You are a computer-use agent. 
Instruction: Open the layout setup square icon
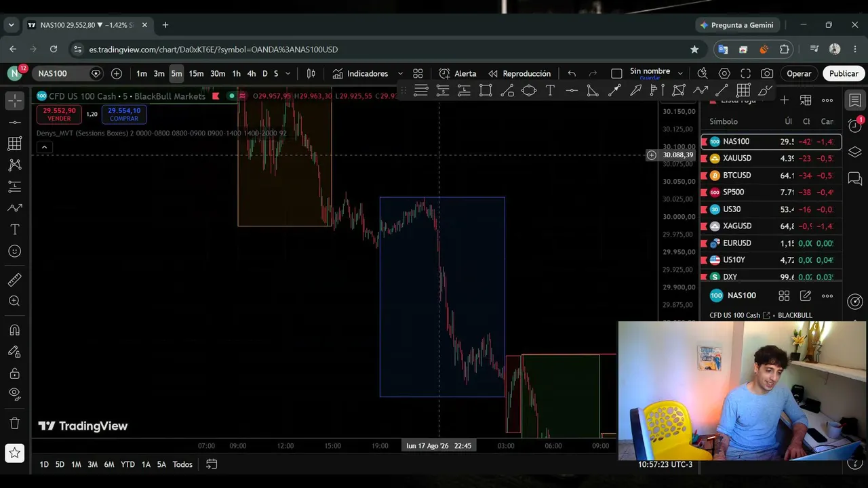(x=616, y=73)
